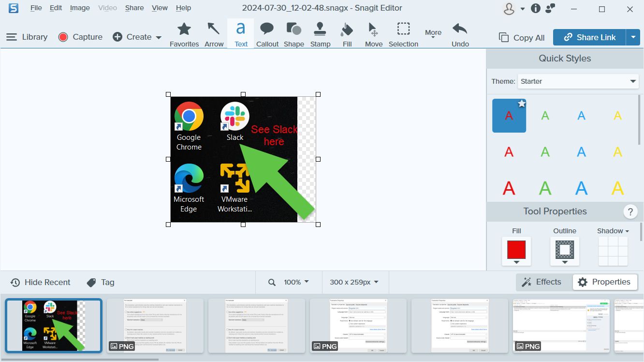
Task: Open the info icon in title bar
Action: tap(536, 8)
